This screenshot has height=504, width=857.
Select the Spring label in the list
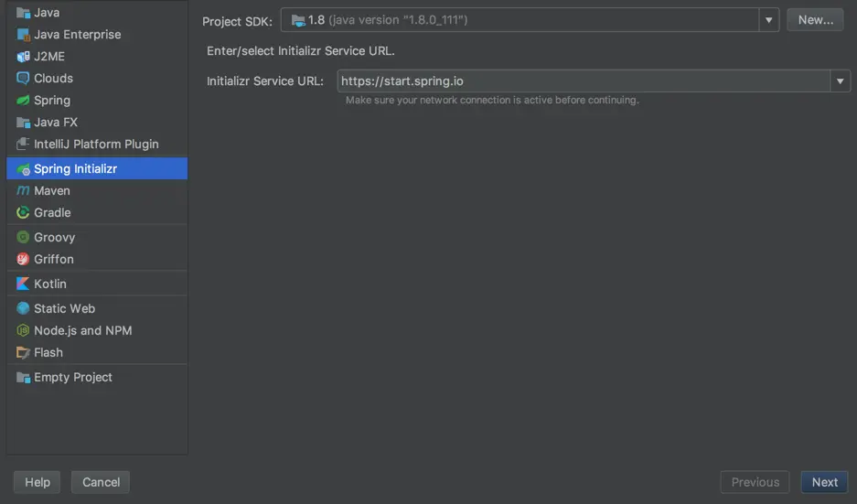(x=52, y=101)
